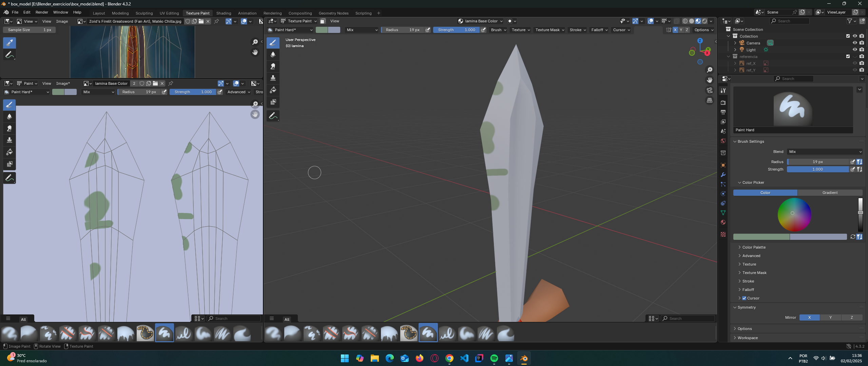Switch to the Modeling workspace tab
Image resolution: width=868 pixels, height=366 pixels.
pos(120,13)
